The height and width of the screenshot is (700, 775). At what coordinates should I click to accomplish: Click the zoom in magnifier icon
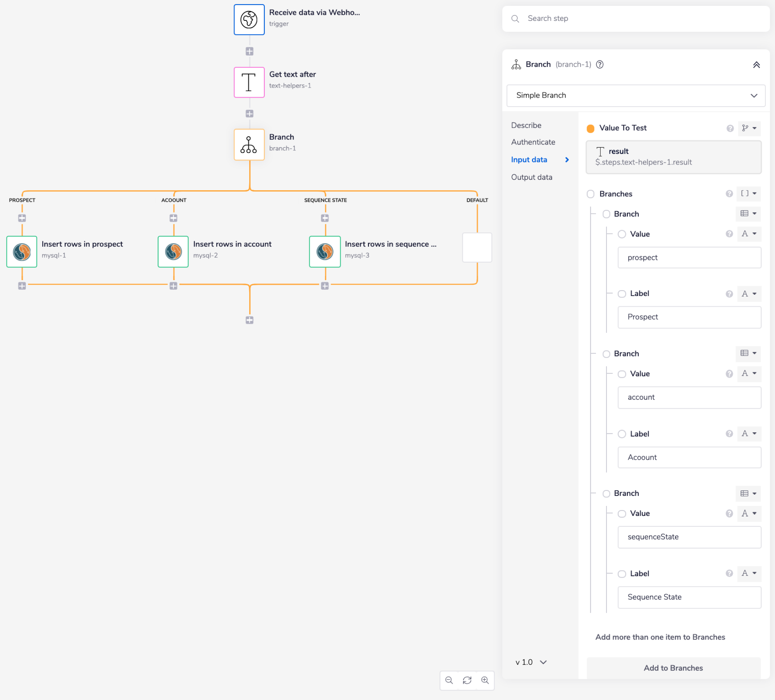coord(485,680)
